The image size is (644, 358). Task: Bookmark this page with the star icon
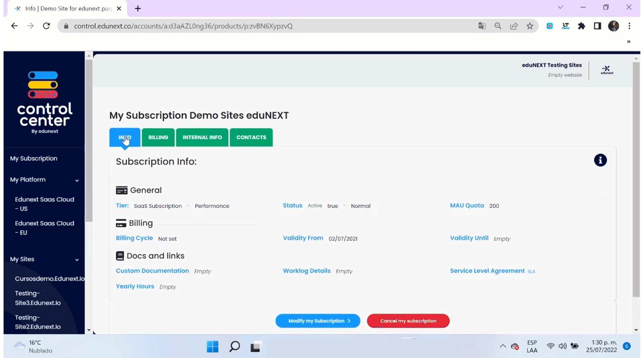coord(530,26)
